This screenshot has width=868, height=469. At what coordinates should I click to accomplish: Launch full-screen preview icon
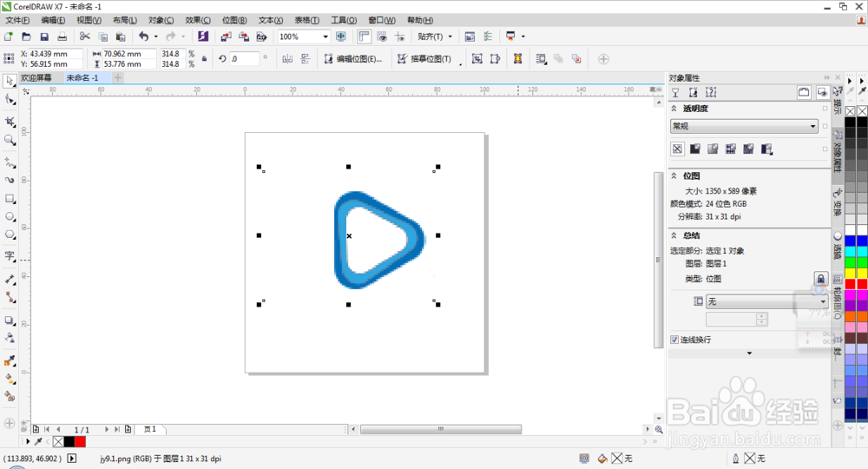[x=341, y=36]
